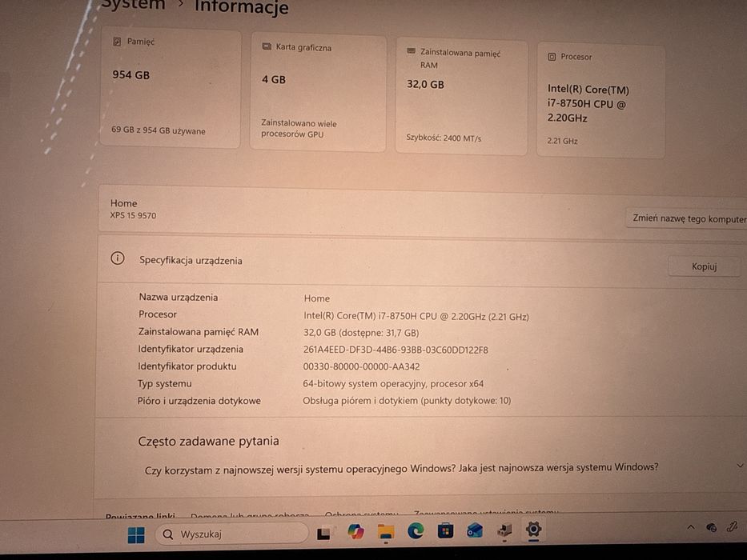Image resolution: width=747 pixels, height=560 pixels.
Task: Click the Typ systemu label
Action: (x=164, y=383)
